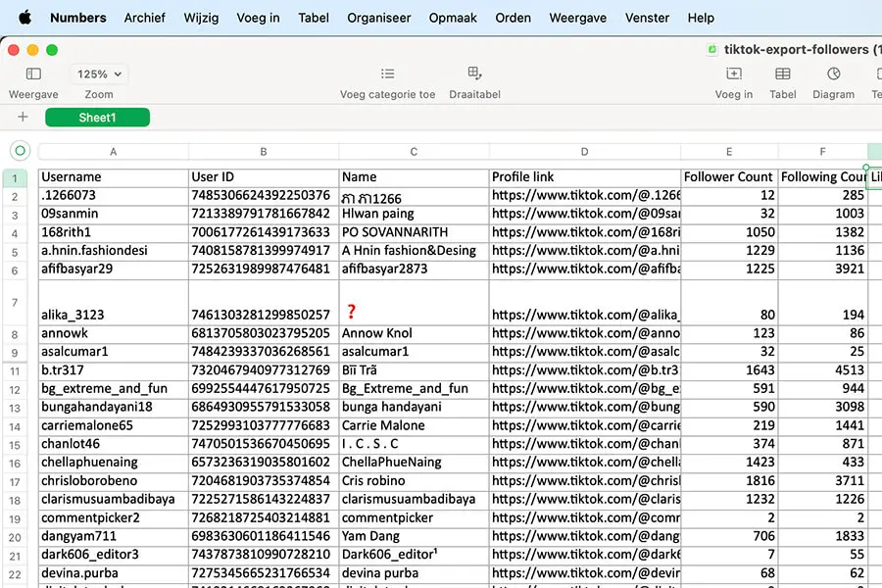Select cell with bunga handayani name

click(x=414, y=407)
